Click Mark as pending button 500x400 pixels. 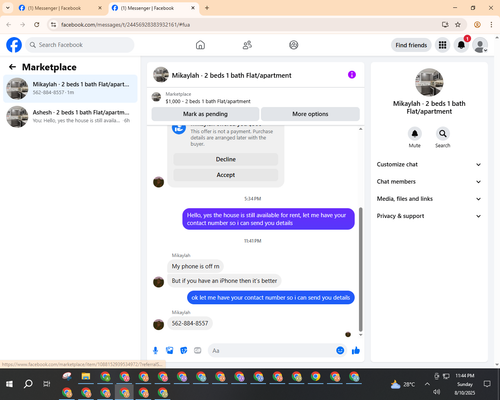[205, 114]
